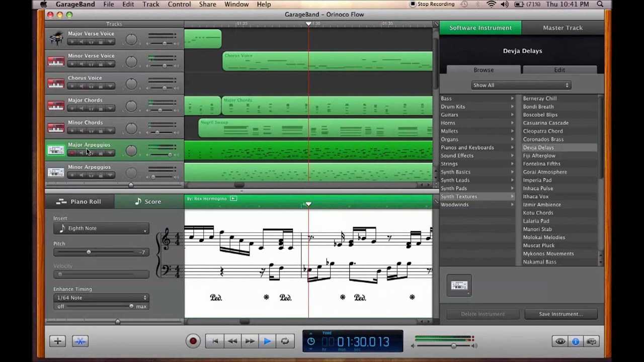Open the Eighth Note insert dropdown

101,228
